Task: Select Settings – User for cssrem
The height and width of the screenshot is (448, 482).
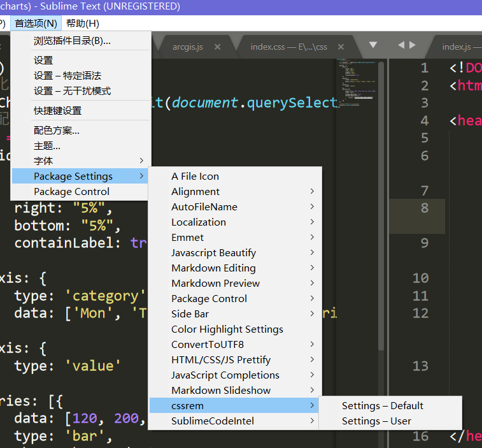Action: pyautogui.click(x=376, y=421)
